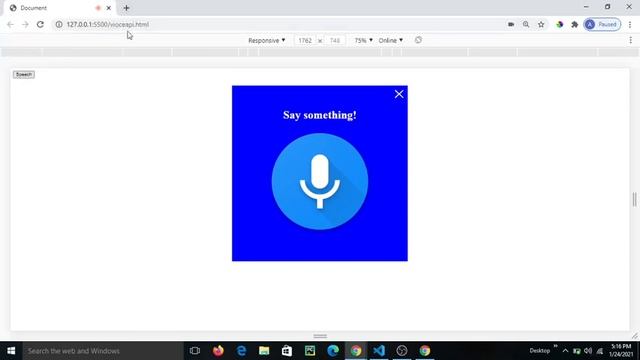Click the rotate viewport icon
The width and height of the screenshot is (640, 360).
[x=418, y=40]
